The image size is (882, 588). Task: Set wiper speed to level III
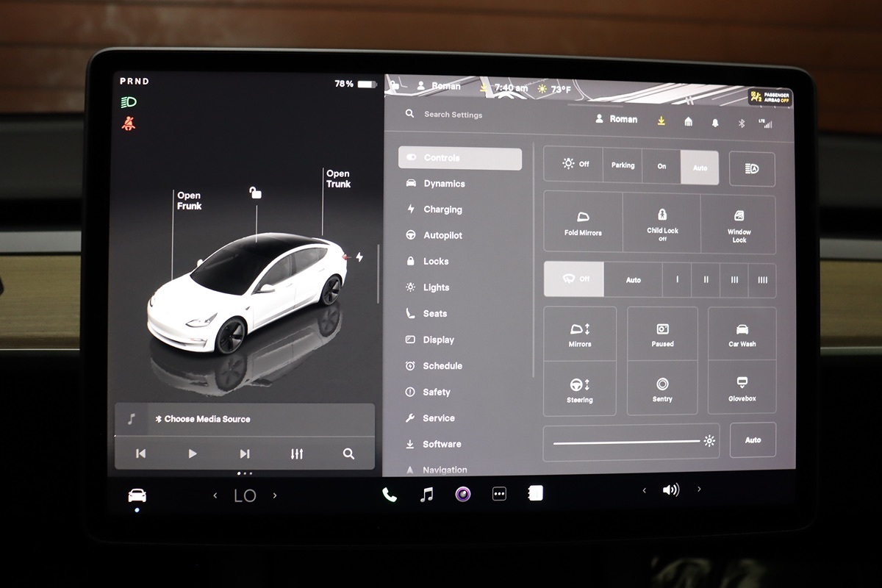point(734,281)
